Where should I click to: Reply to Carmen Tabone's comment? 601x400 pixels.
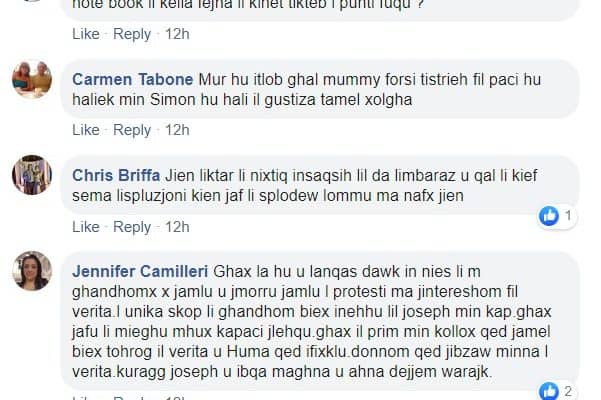click(132, 130)
